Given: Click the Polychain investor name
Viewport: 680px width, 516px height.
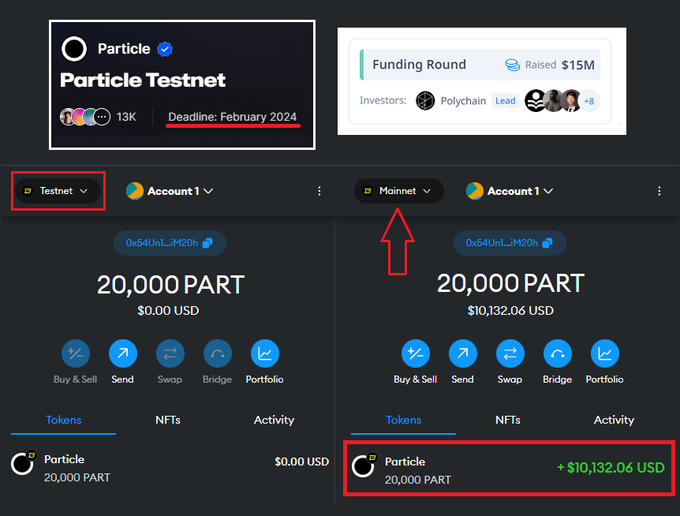Looking at the screenshot, I should (x=463, y=101).
